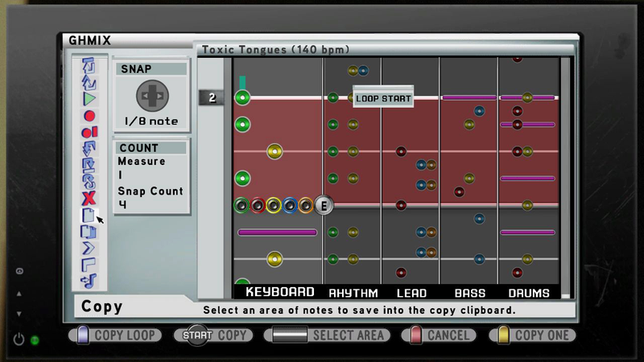Screen dimensions: 644x362
Task: Click the Select Area strum bar button
Action: (327, 335)
